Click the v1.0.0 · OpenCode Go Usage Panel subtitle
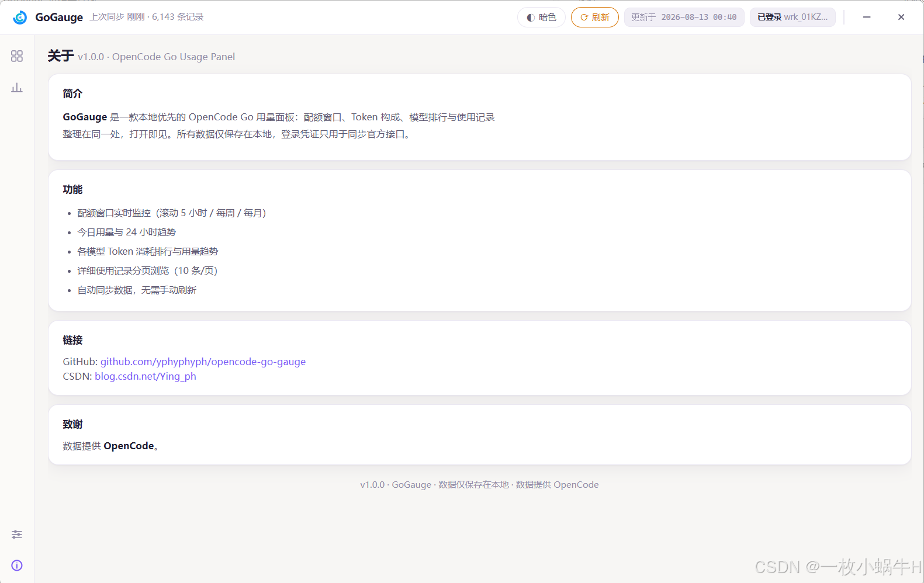 157,57
